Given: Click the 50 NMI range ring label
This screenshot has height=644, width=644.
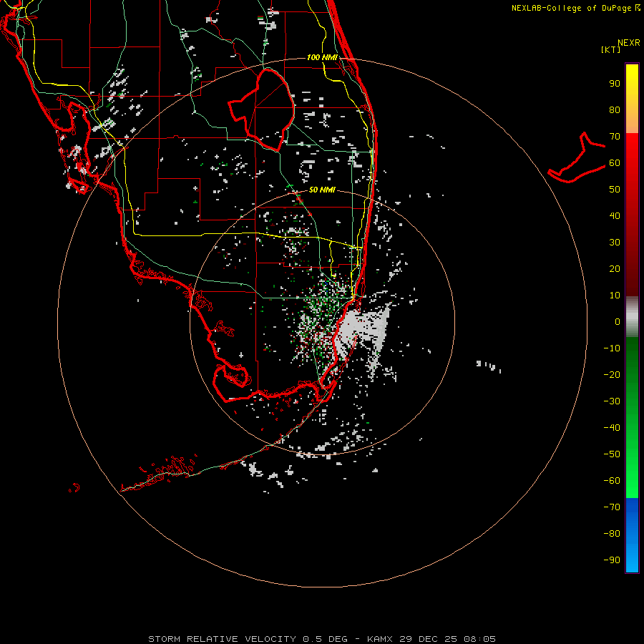Looking at the screenshot, I should pyautogui.click(x=322, y=190).
